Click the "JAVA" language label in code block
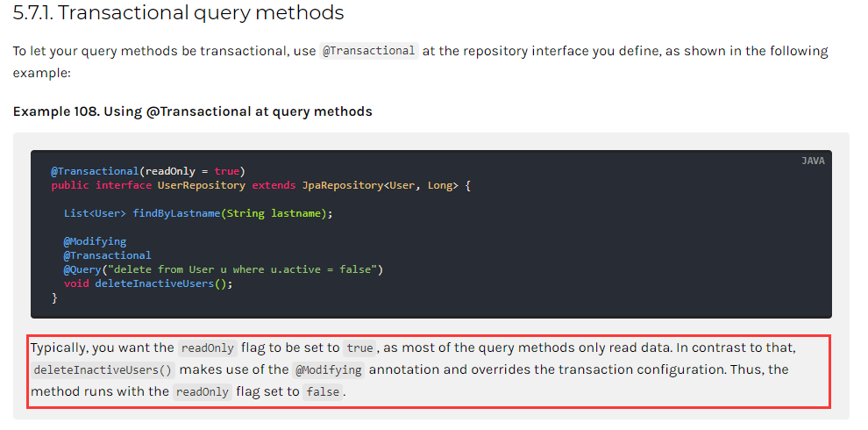Viewport: 868px width, 430px height. point(813,161)
